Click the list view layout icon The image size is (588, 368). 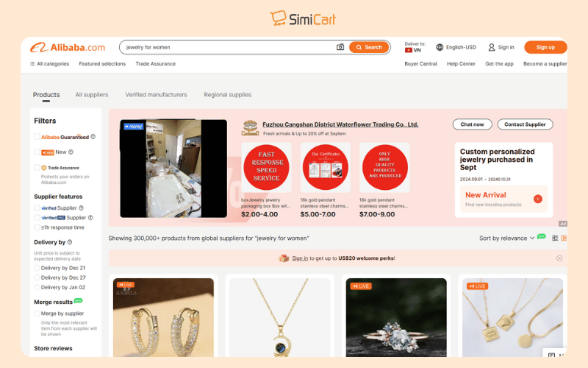(x=555, y=238)
